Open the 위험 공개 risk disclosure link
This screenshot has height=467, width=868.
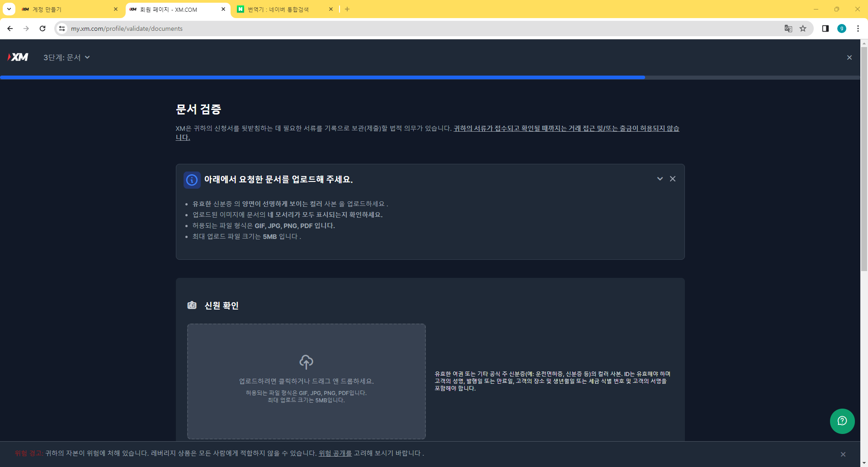pyautogui.click(x=335, y=453)
